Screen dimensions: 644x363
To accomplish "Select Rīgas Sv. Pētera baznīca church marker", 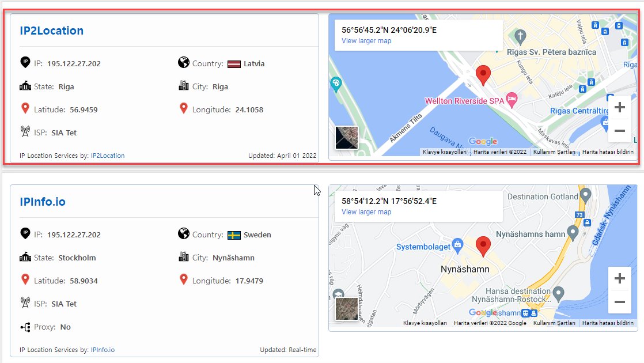I will [520, 36].
